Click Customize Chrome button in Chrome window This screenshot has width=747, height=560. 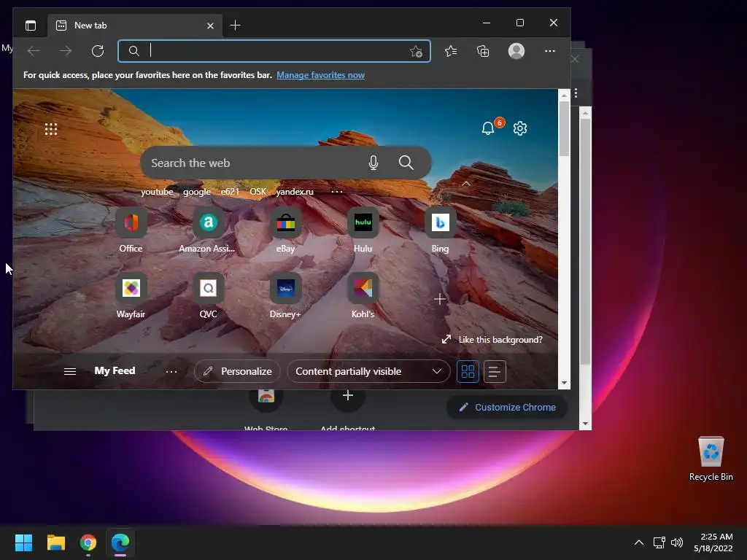508,407
